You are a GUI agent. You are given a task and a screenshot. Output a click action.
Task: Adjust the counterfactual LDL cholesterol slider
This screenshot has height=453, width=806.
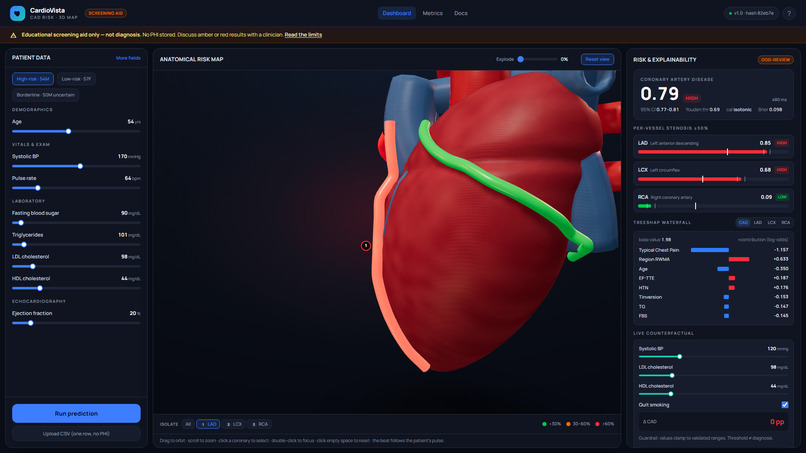click(x=713, y=375)
